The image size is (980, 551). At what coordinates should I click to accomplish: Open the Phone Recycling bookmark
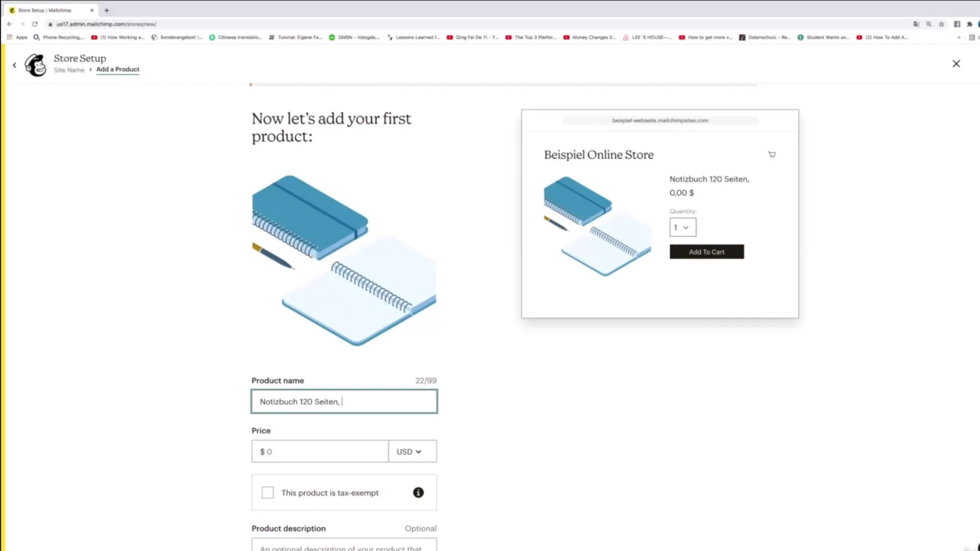58,37
